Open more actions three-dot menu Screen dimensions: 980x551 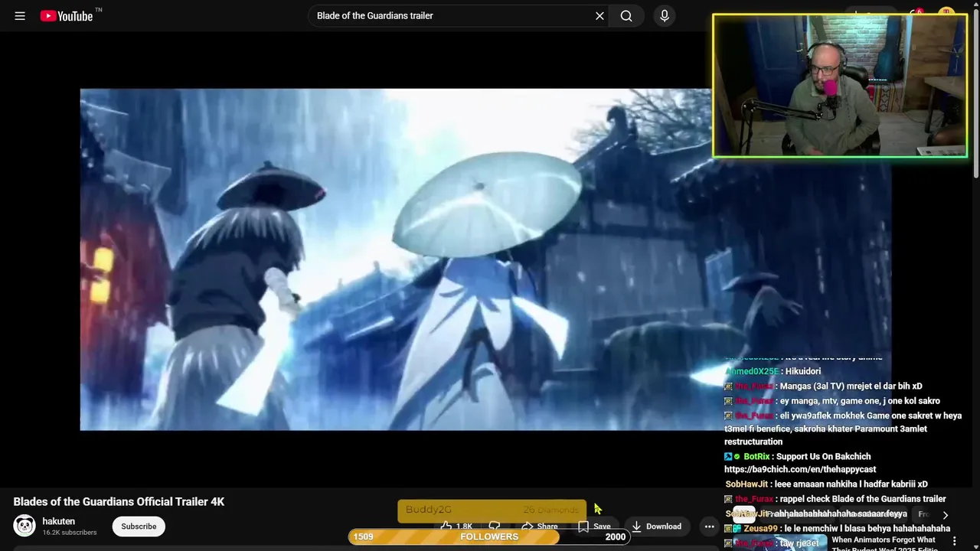(x=709, y=527)
